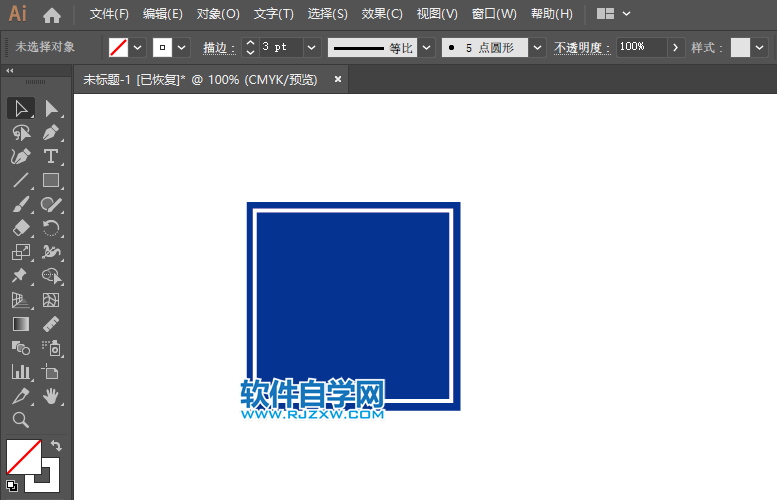Pick the Eraser tool
Image resolution: width=777 pixels, height=500 pixels.
[x=21, y=229]
